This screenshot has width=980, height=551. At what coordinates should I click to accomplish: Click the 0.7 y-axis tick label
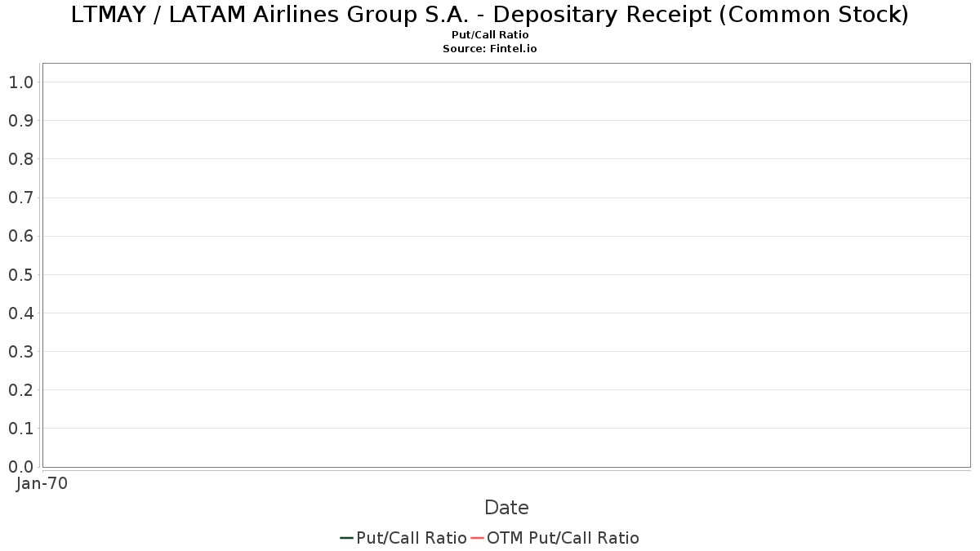coord(20,198)
